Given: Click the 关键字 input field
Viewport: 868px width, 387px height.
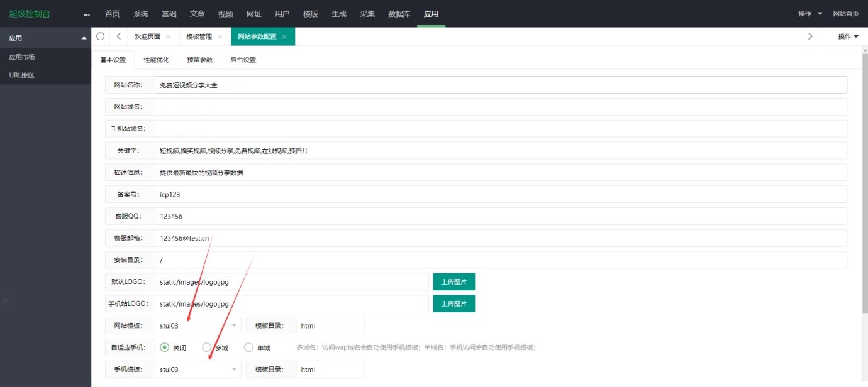Looking at the screenshot, I should (x=501, y=150).
